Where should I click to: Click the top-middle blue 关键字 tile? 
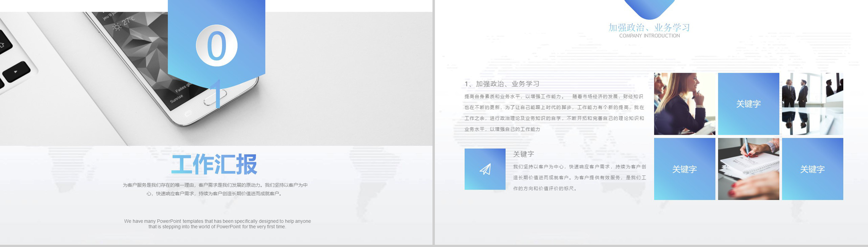tap(748, 104)
